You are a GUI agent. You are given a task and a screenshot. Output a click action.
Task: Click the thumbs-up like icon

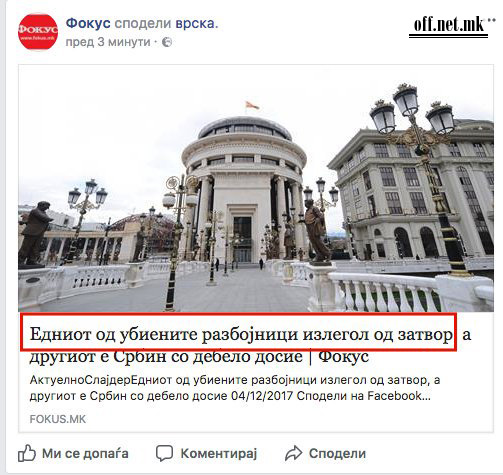[27, 453]
